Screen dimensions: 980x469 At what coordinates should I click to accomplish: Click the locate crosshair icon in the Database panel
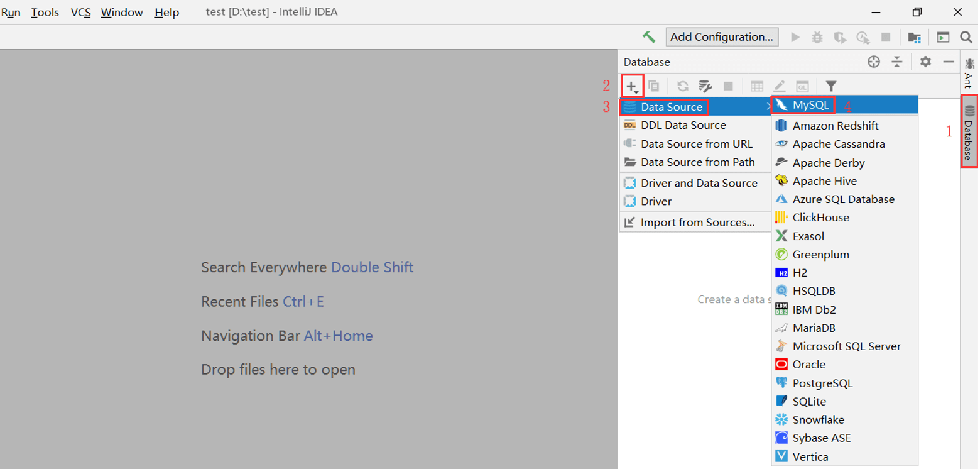click(873, 62)
